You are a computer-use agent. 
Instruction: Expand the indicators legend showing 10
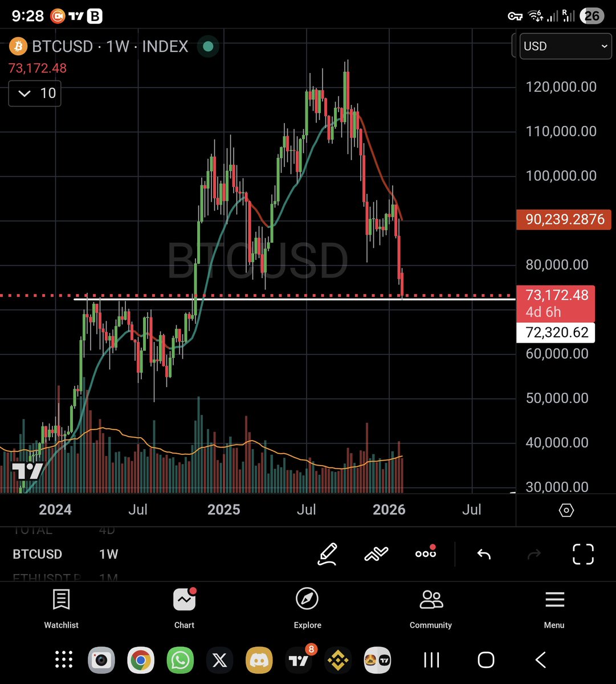click(x=35, y=93)
